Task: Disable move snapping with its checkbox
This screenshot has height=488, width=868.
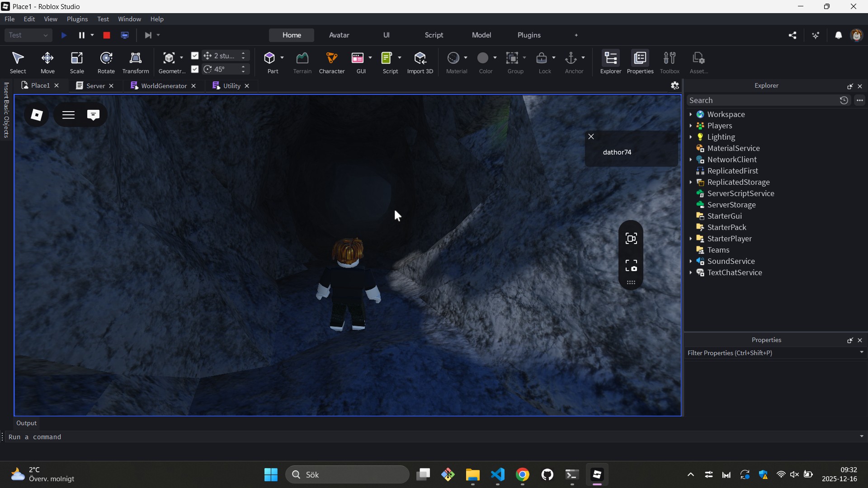Action: [195, 56]
